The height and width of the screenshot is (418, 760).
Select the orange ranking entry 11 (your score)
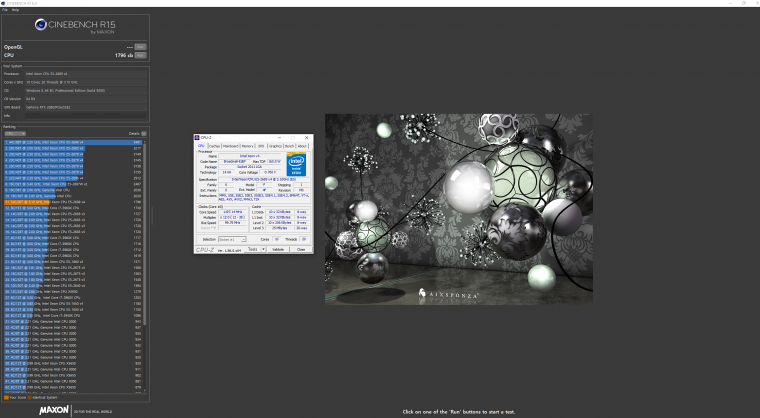pos(73,202)
